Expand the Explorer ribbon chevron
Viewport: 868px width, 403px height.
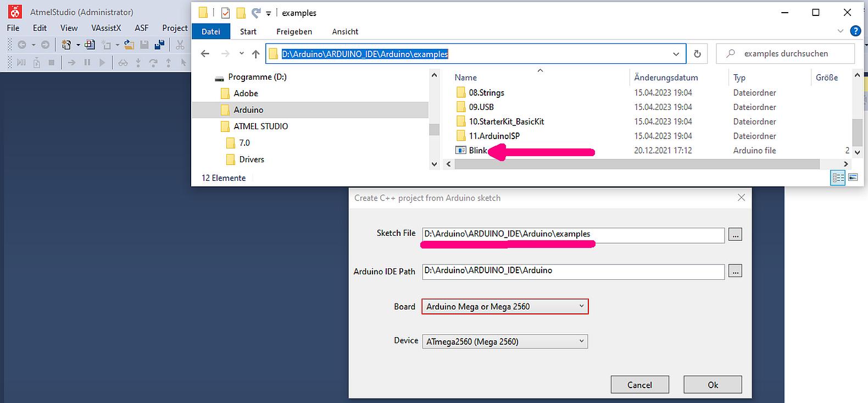[840, 31]
